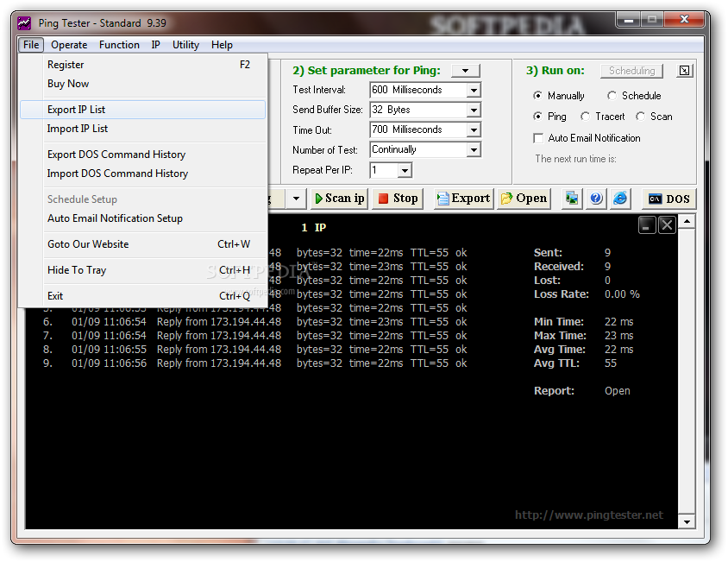This screenshot has height=562, width=728.
Task: Expand the arrow dropdown left of Scan ip
Action: [x=296, y=199]
